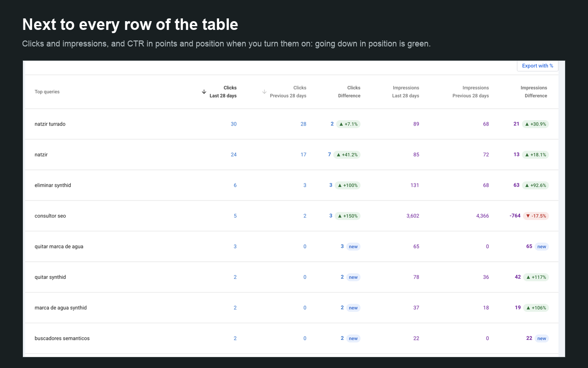Click the 30 clicks value for natzir turrado

(x=234, y=124)
